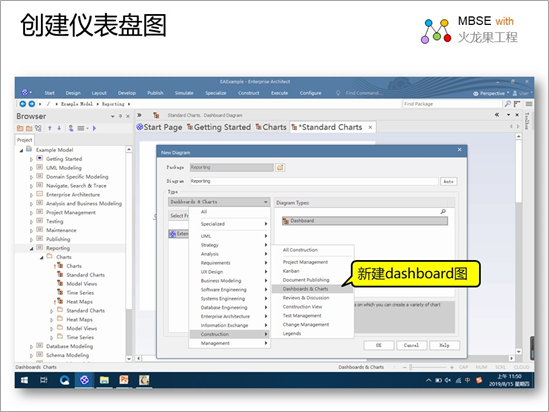Click the battery icon in system tray
549x412 pixels.
point(438,380)
